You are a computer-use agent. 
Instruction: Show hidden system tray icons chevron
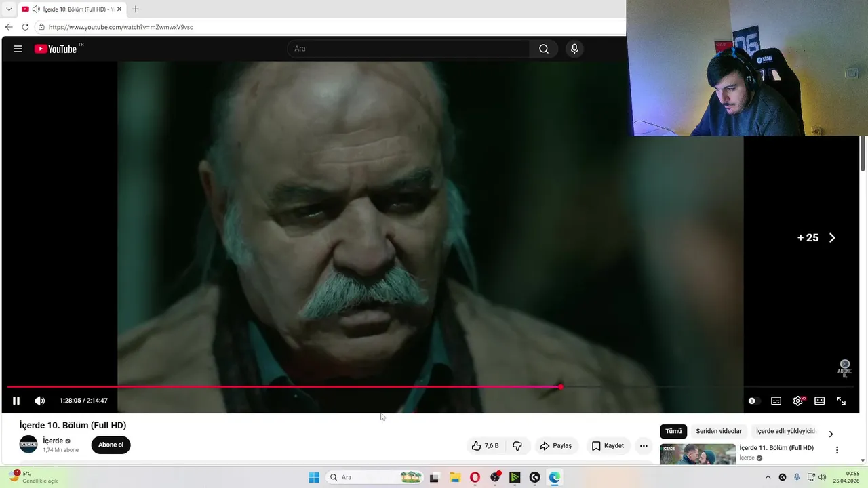tap(768, 477)
